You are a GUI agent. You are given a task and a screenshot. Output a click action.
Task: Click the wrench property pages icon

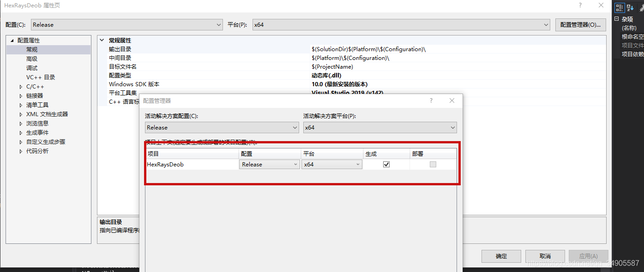[641, 8]
